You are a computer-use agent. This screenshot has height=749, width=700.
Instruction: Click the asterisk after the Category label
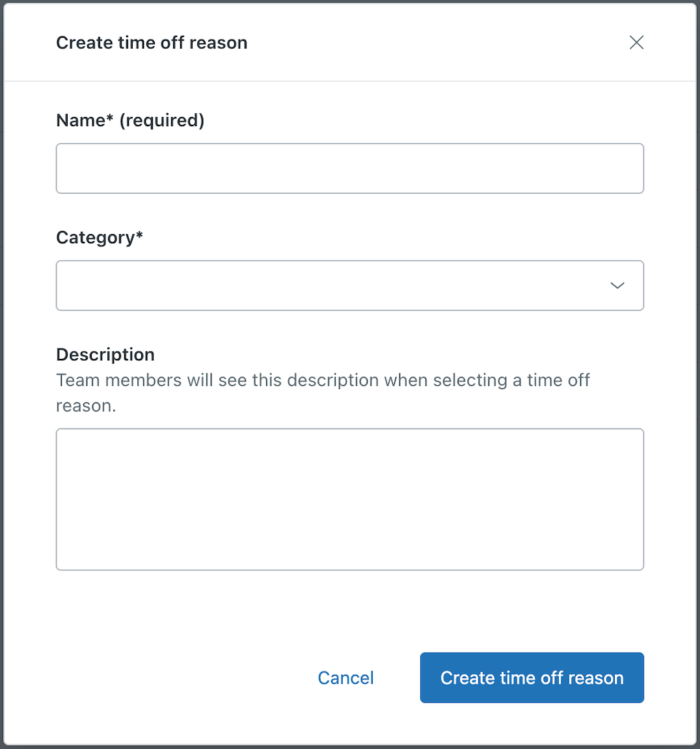pos(139,235)
